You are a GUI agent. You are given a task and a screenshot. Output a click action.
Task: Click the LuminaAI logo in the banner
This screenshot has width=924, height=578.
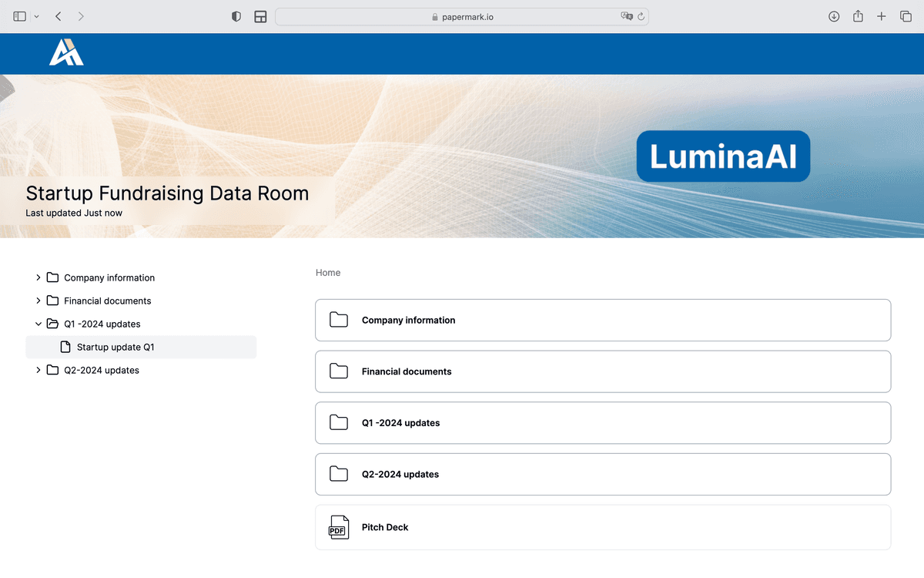point(722,156)
